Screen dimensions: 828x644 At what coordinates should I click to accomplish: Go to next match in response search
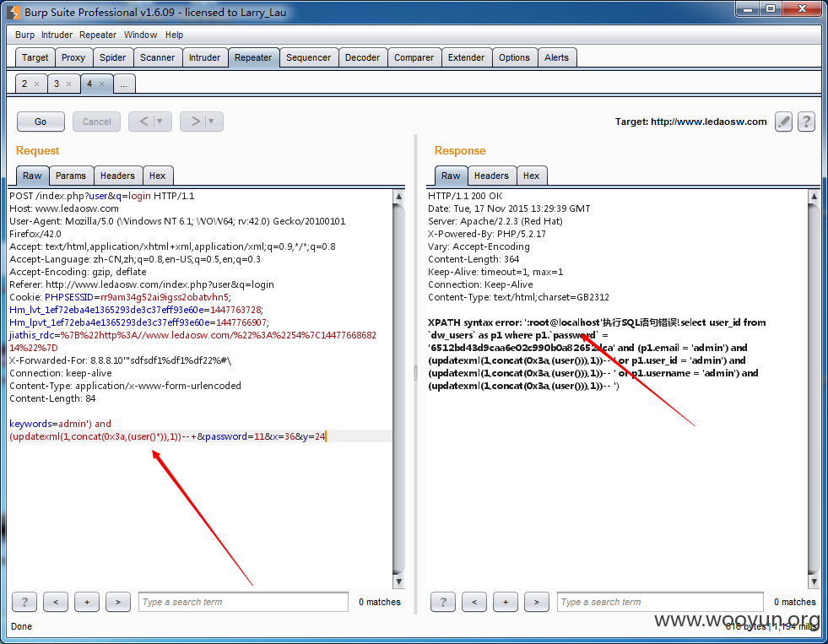[x=537, y=602]
